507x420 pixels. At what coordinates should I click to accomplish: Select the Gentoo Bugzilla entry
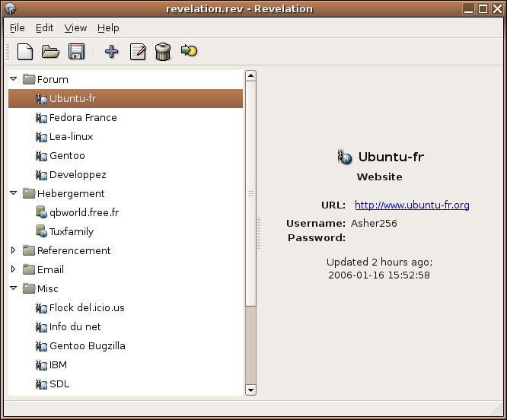click(126, 346)
